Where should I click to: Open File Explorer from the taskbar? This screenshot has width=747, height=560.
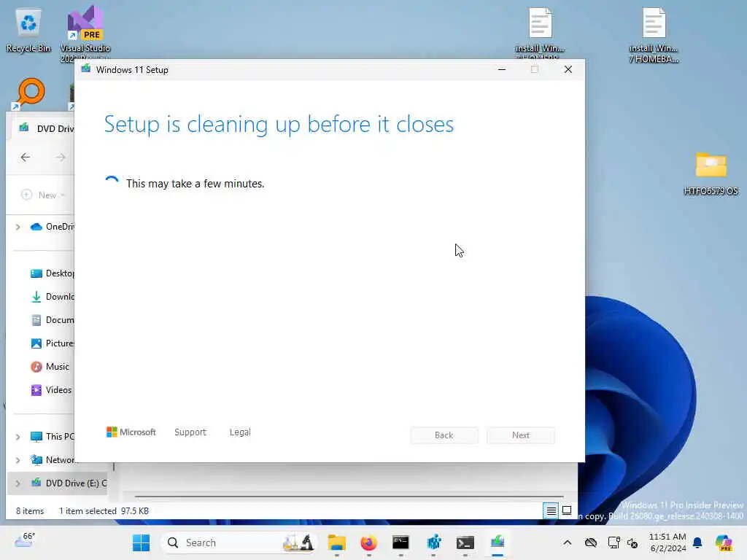(337, 542)
